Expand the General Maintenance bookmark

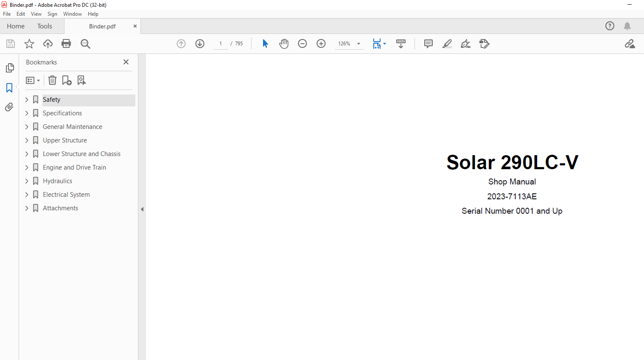point(27,127)
